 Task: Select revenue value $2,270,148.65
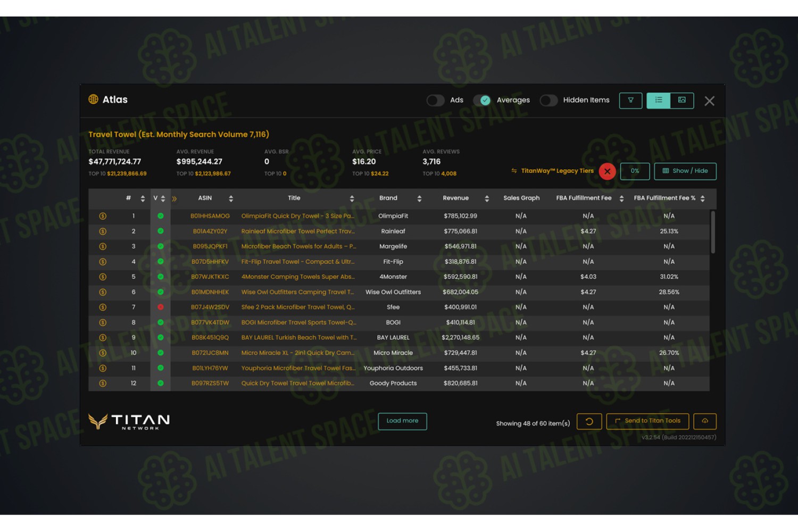click(x=460, y=337)
